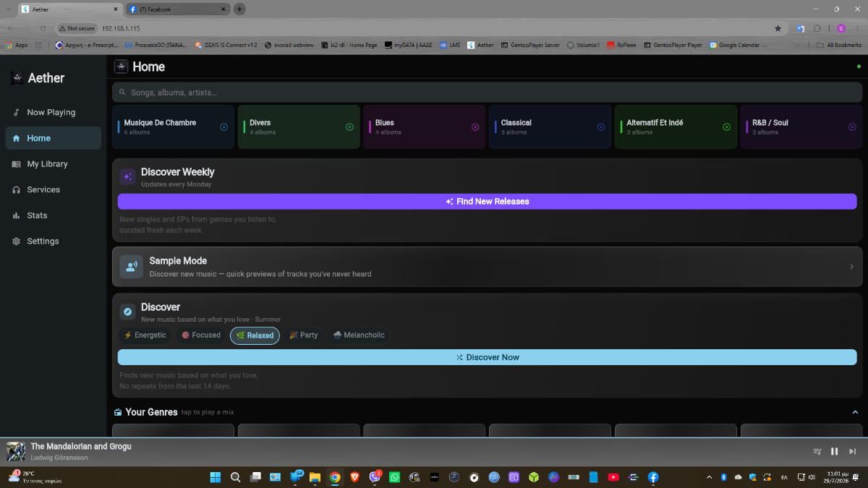Click the Aether icon beside Home heading
Viewport: 868px width, 488px height.
point(122,67)
